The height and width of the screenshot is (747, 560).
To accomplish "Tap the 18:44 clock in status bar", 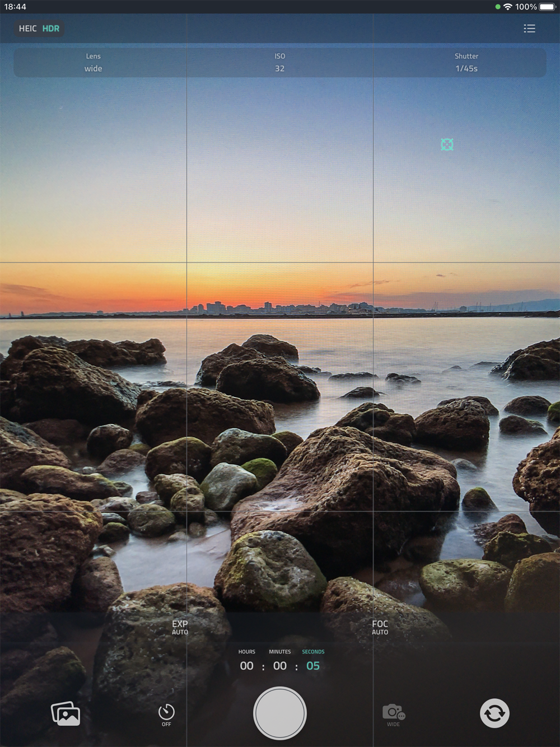I will (x=15, y=7).
